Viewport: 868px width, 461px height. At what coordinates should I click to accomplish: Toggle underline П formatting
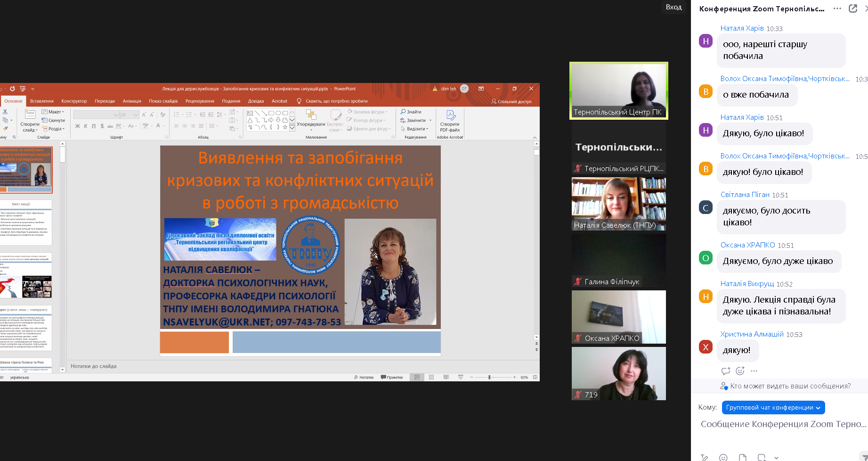(x=94, y=126)
